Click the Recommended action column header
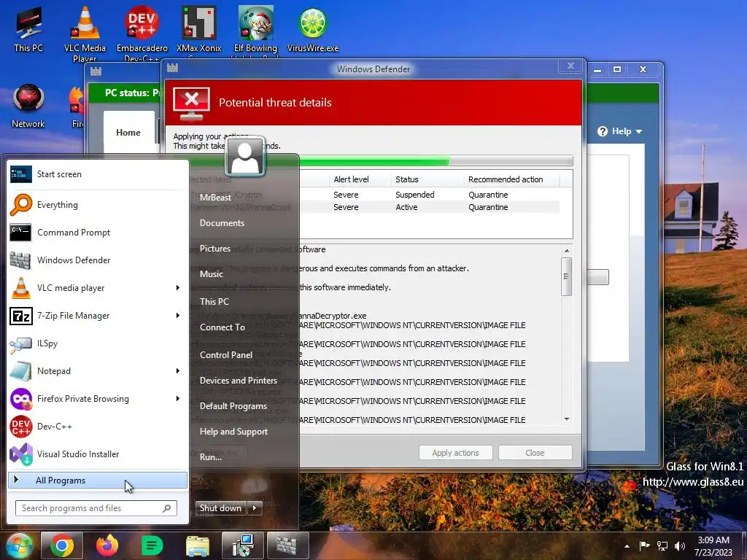 coord(511,179)
